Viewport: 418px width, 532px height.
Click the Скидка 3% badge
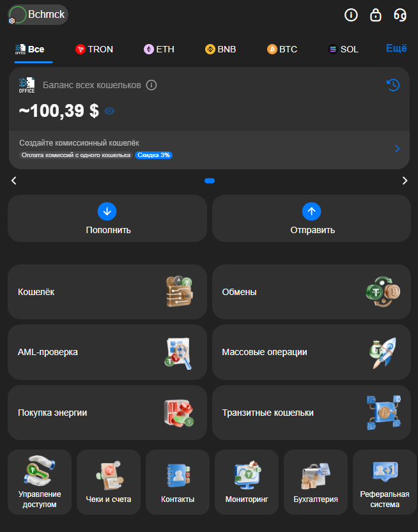tap(154, 155)
